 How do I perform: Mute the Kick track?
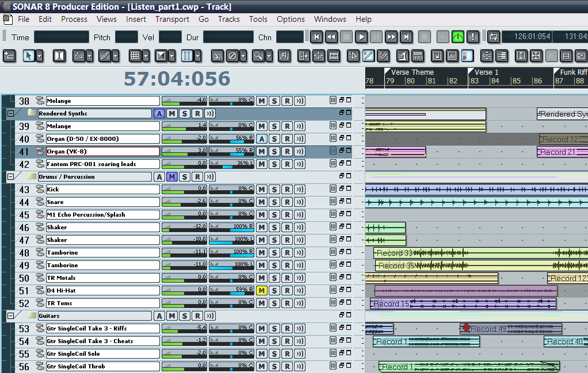click(261, 190)
